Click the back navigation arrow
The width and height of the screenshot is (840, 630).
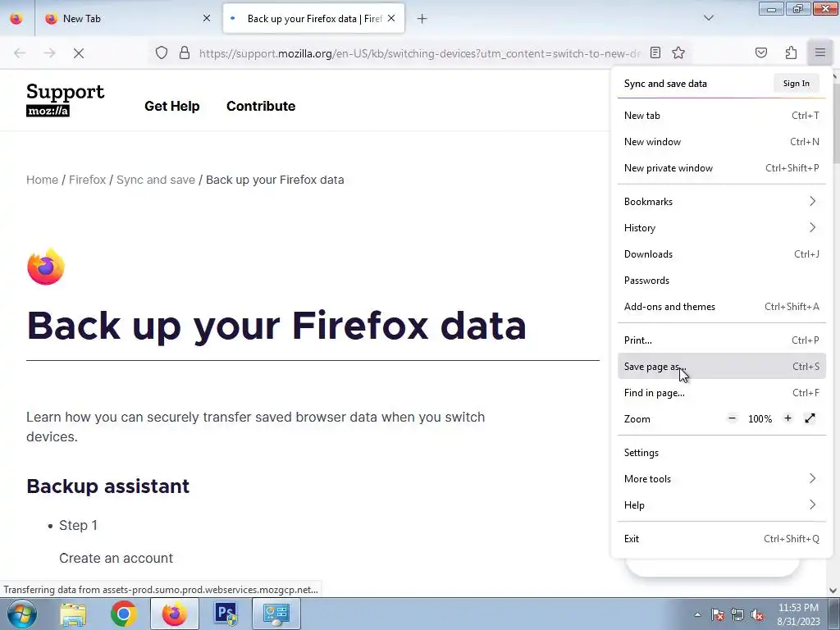point(20,53)
